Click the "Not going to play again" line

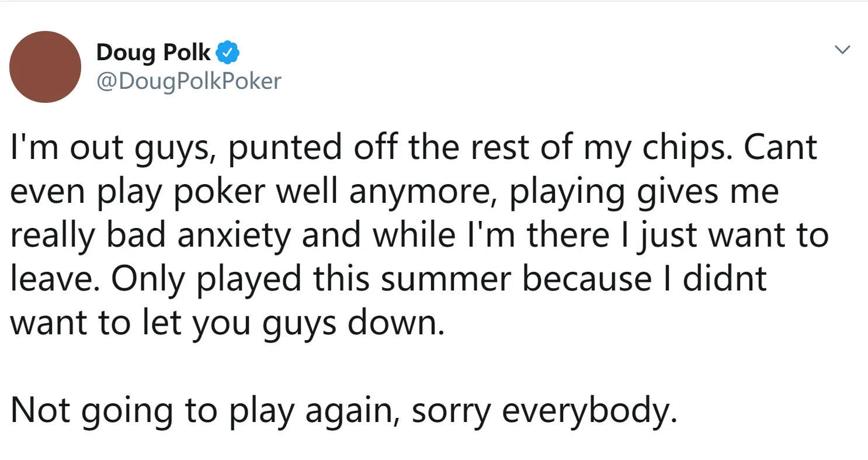[206, 412]
